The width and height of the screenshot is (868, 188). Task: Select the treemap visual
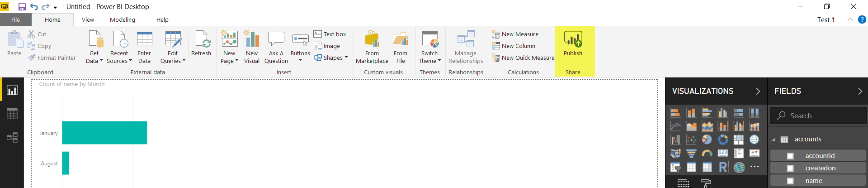[739, 140]
